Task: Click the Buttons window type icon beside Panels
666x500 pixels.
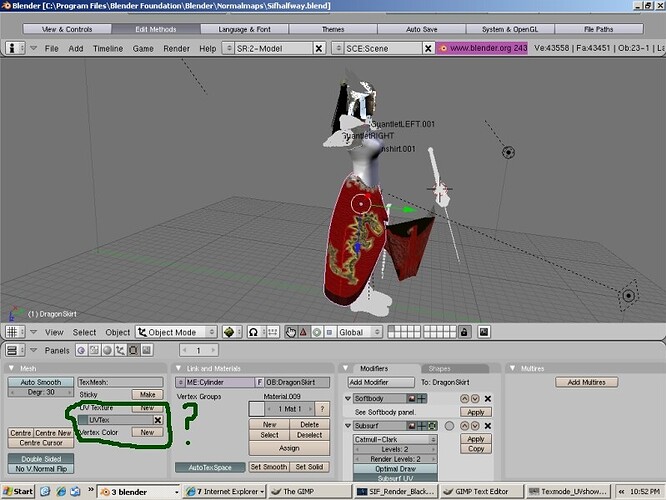Action: point(12,350)
